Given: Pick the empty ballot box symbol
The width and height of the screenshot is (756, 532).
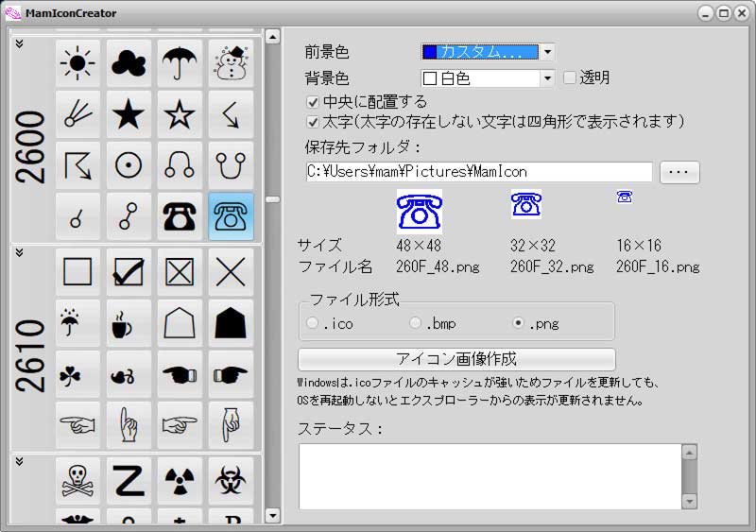Looking at the screenshot, I should tap(77, 272).
